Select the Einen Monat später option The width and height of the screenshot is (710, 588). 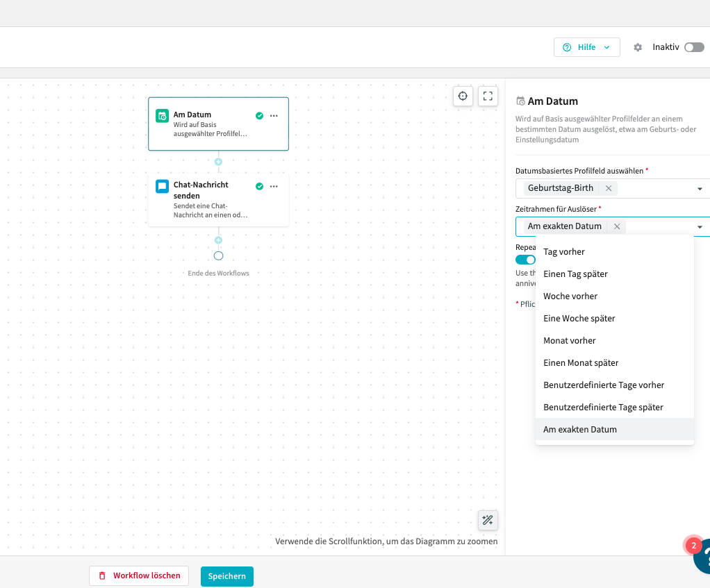[x=581, y=363]
